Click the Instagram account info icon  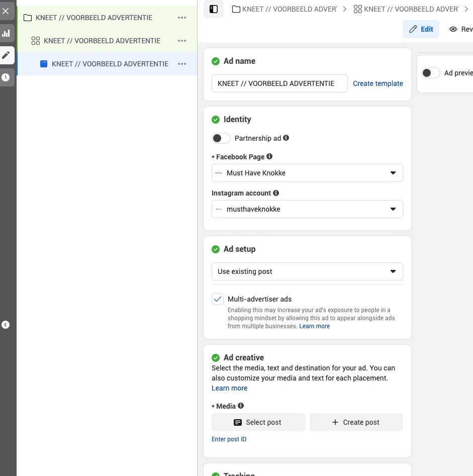275,193
